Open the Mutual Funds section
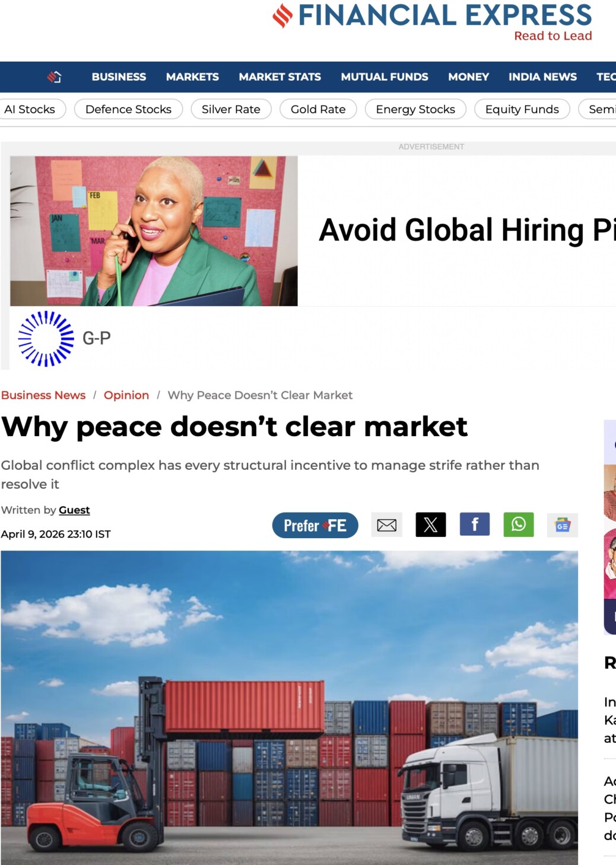This screenshot has width=616, height=865. pos(384,77)
